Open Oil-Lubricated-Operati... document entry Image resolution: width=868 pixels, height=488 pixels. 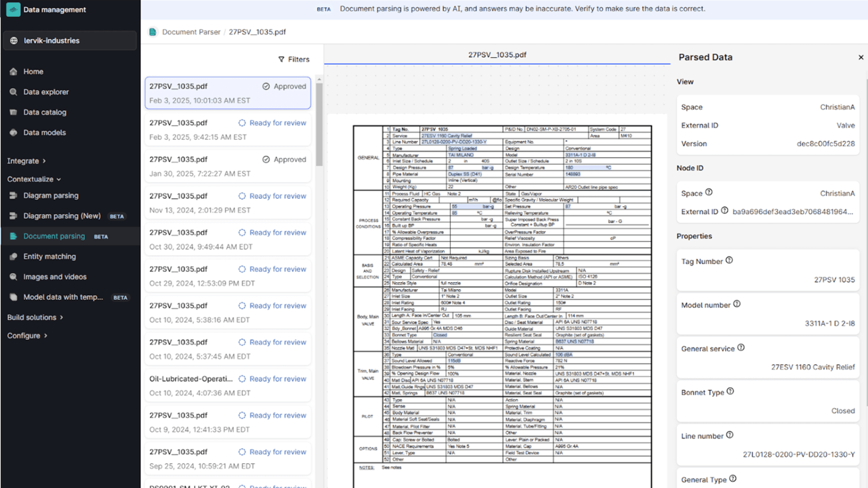pyautogui.click(x=228, y=386)
